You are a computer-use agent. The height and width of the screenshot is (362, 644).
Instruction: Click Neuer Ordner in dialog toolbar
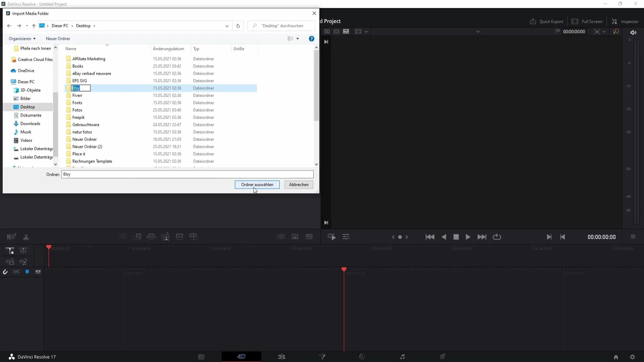point(58,39)
